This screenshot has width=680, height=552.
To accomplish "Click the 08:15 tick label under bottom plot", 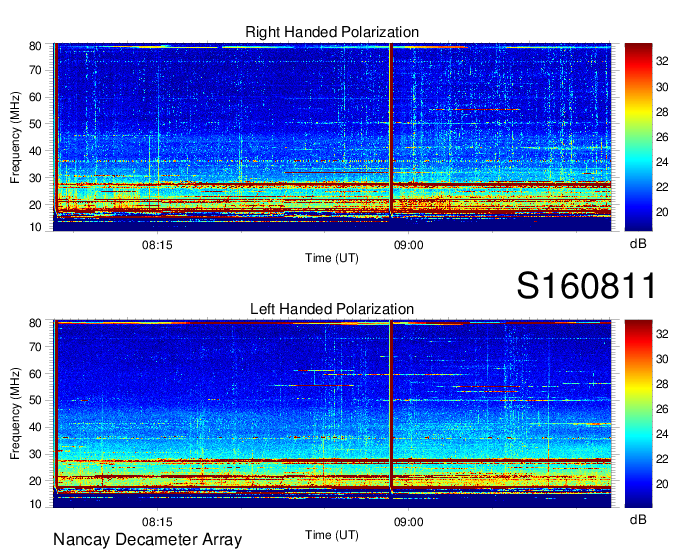I will click(157, 522).
